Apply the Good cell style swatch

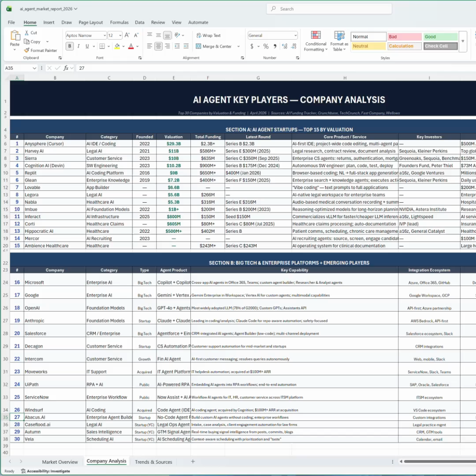(440, 37)
